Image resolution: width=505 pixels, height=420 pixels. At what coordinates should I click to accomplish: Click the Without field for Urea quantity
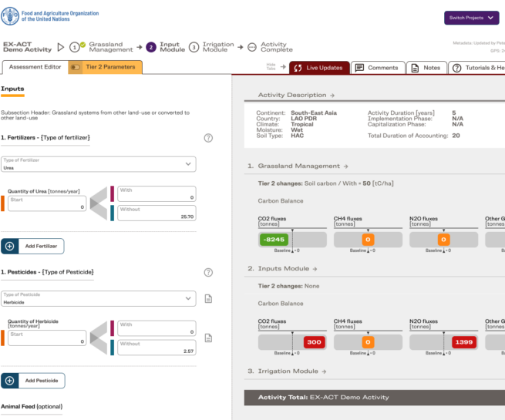tap(157, 213)
